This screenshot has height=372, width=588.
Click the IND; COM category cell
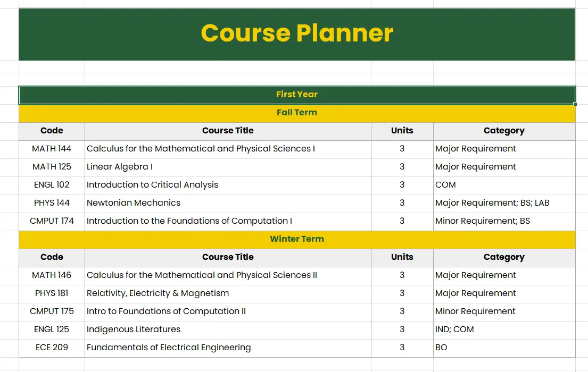click(503, 329)
